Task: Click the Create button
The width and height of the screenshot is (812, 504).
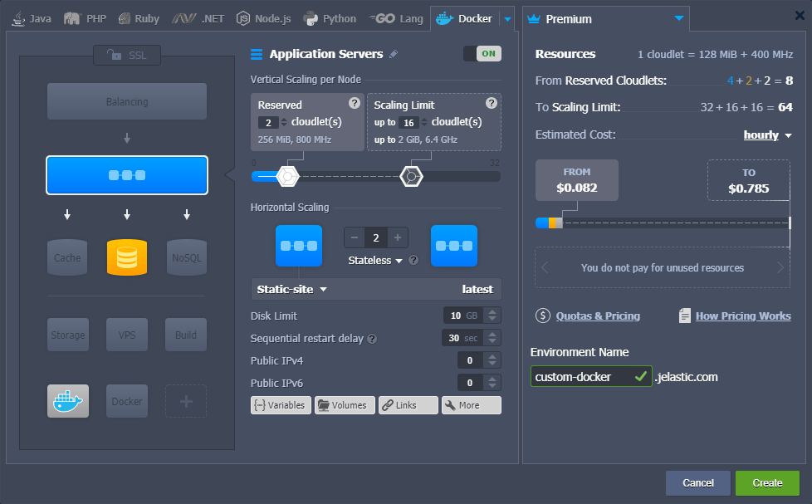Action: 766,482
